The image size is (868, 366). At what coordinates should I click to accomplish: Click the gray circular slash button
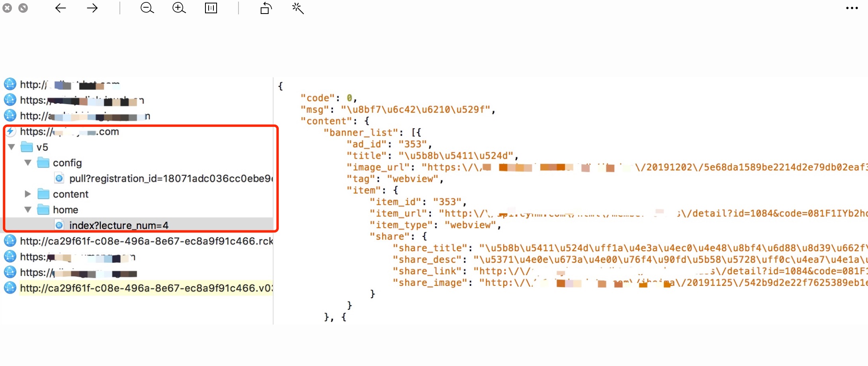pos(23,8)
